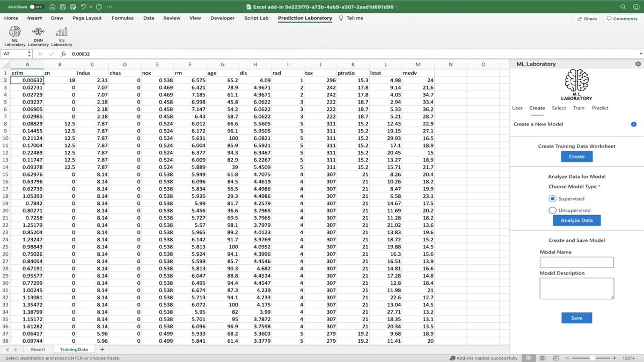644x362 pixels.
Task: Open the DNN Laboratory add-in
Action: tap(38, 36)
